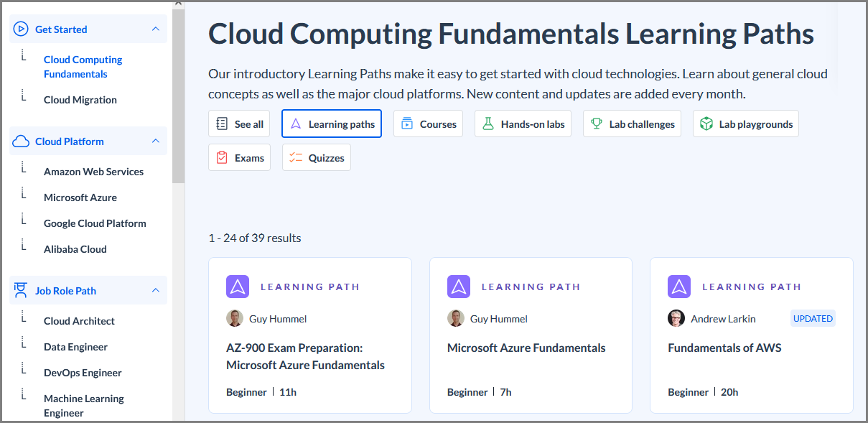Click purple icon on Microsoft Azure Fundamentals card
This screenshot has width=868, height=423.
pyautogui.click(x=459, y=287)
